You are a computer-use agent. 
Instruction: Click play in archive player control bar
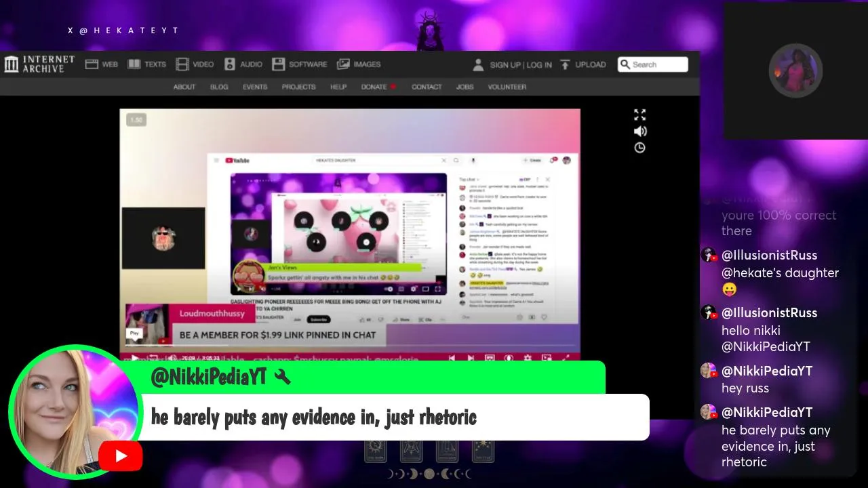pos(135,358)
